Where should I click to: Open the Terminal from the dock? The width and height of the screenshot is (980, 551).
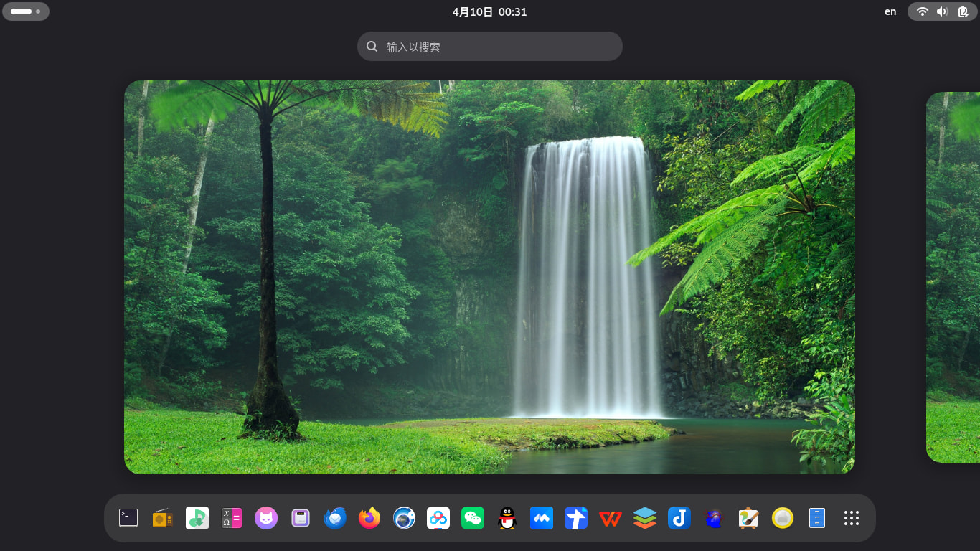(x=128, y=518)
